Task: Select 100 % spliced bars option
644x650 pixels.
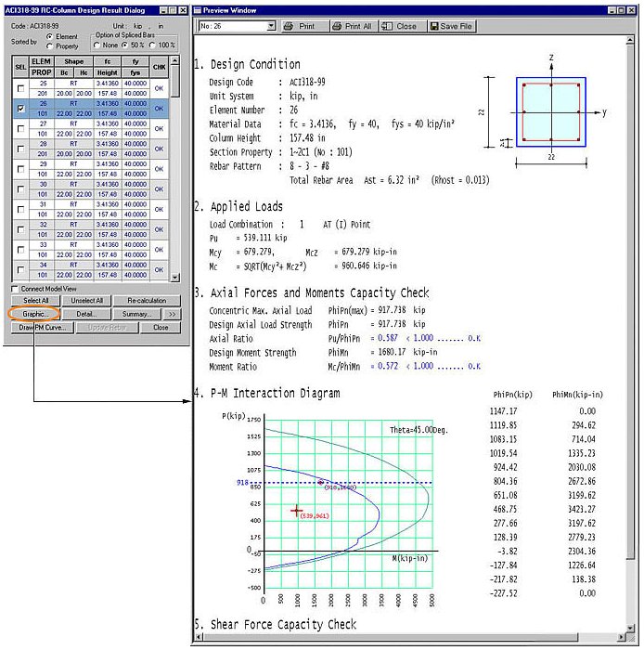Action: [x=154, y=45]
